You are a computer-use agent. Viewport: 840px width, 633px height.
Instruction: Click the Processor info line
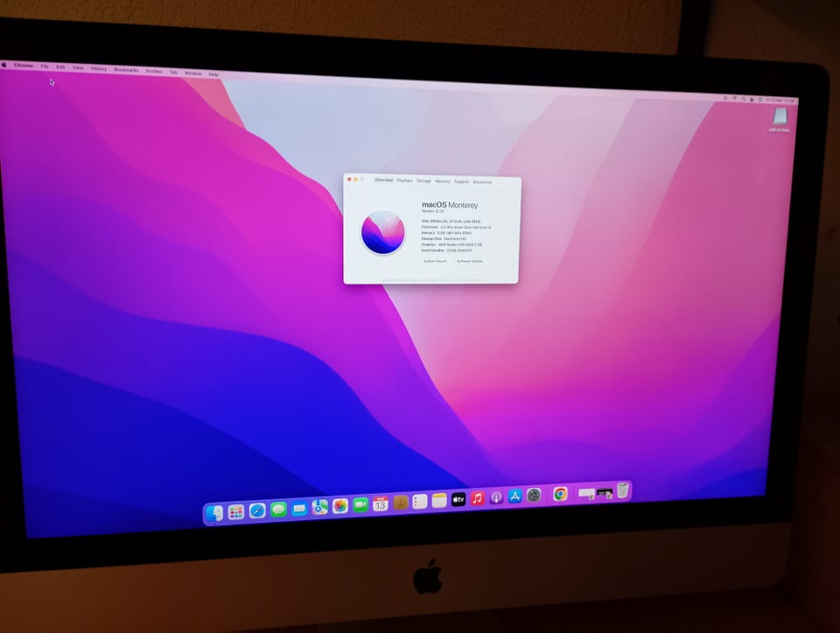[456, 228]
